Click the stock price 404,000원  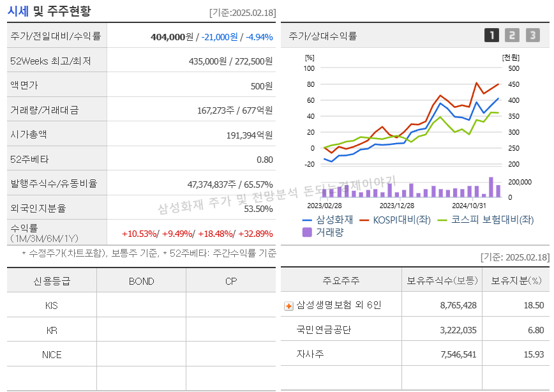pyautogui.click(x=172, y=37)
